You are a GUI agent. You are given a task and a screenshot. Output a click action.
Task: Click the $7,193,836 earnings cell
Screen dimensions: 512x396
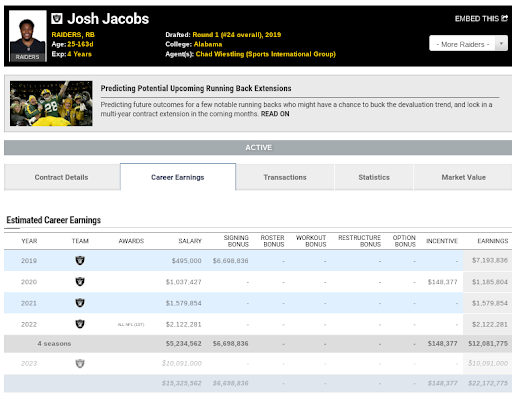[x=490, y=260]
